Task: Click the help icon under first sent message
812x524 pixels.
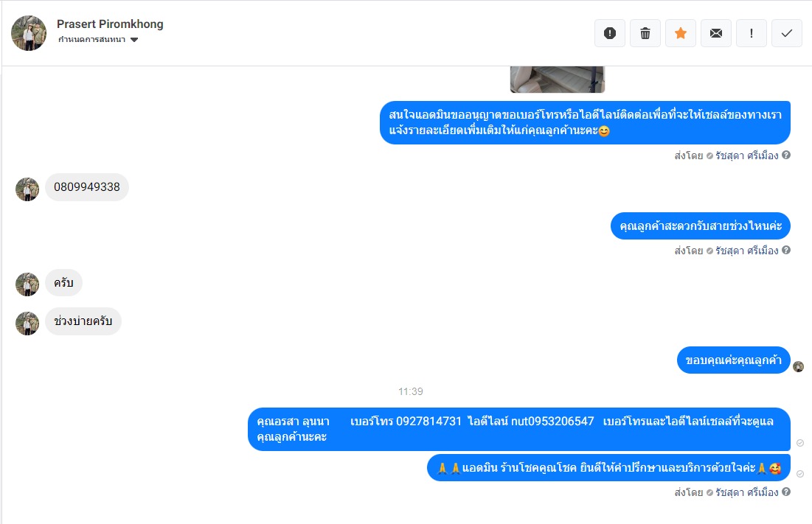Action: [786, 155]
